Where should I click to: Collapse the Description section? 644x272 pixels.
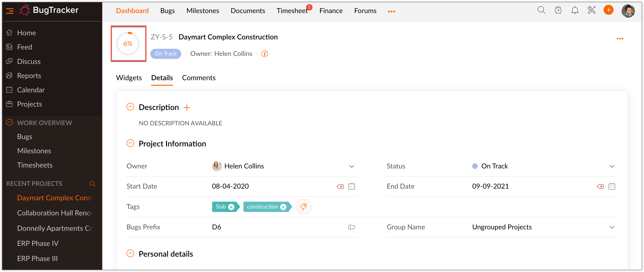130,107
